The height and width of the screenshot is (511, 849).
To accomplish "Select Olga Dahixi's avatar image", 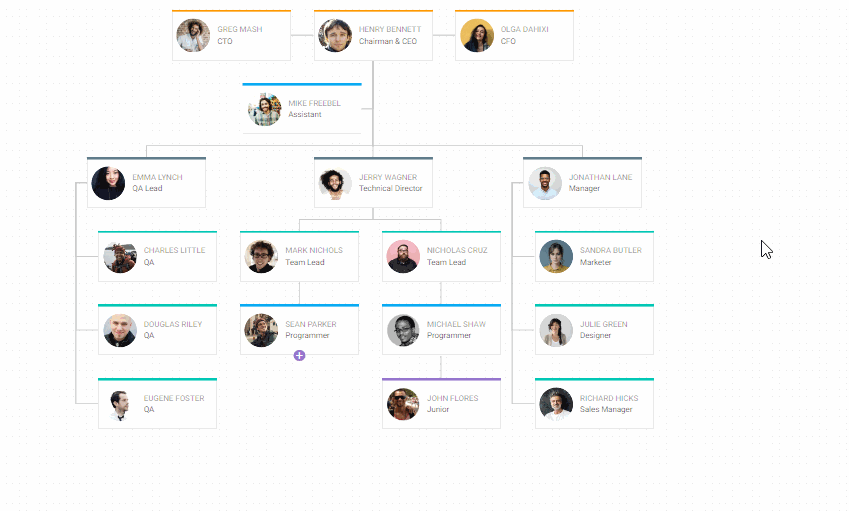I will click(x=477, y=36).
